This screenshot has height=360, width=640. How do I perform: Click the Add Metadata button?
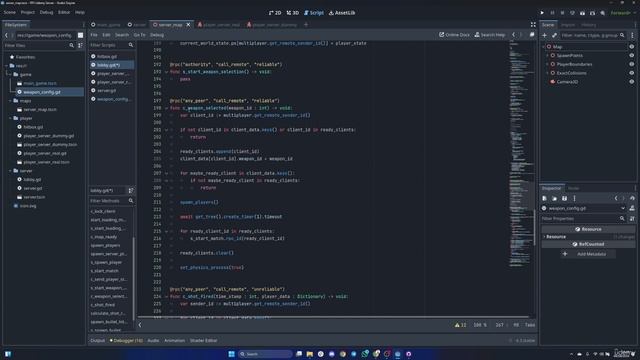[x=588, y=254]
